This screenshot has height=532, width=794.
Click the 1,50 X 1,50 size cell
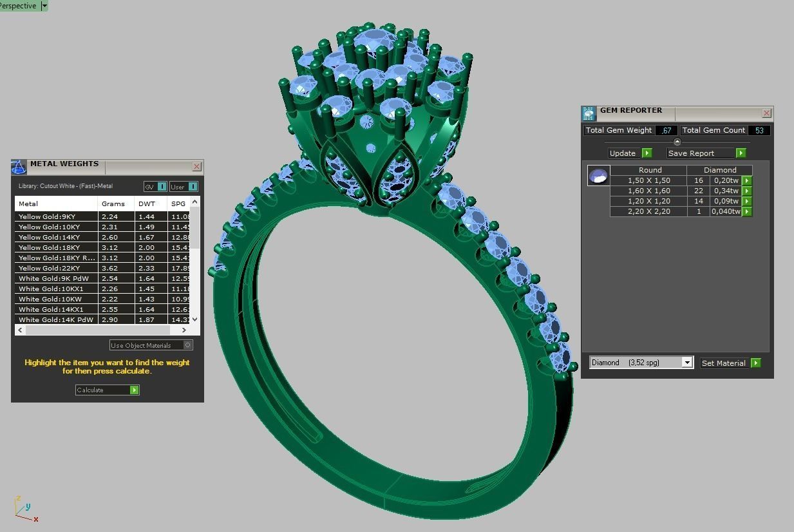[x=648, y=180]
